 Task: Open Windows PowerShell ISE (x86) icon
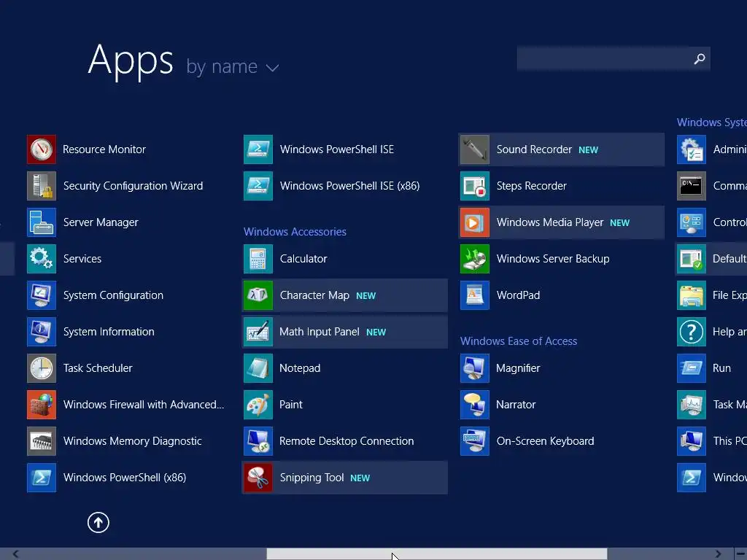point(258,186)
